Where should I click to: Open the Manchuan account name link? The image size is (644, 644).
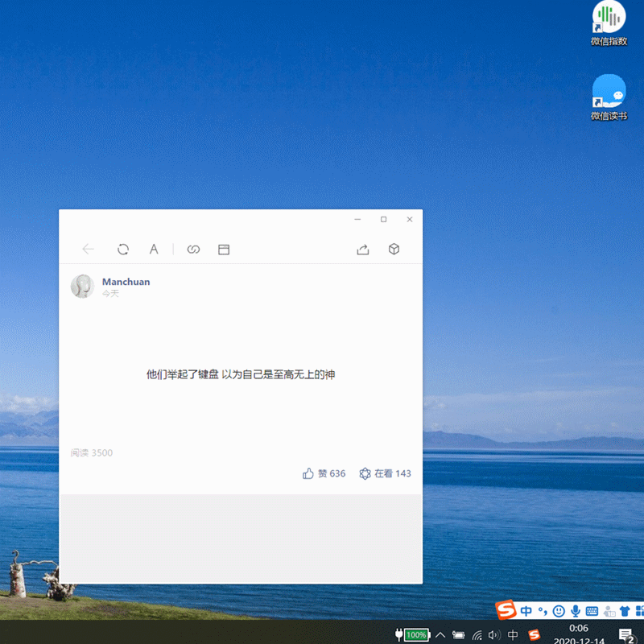pyautogui.click(x=126, y=282)
